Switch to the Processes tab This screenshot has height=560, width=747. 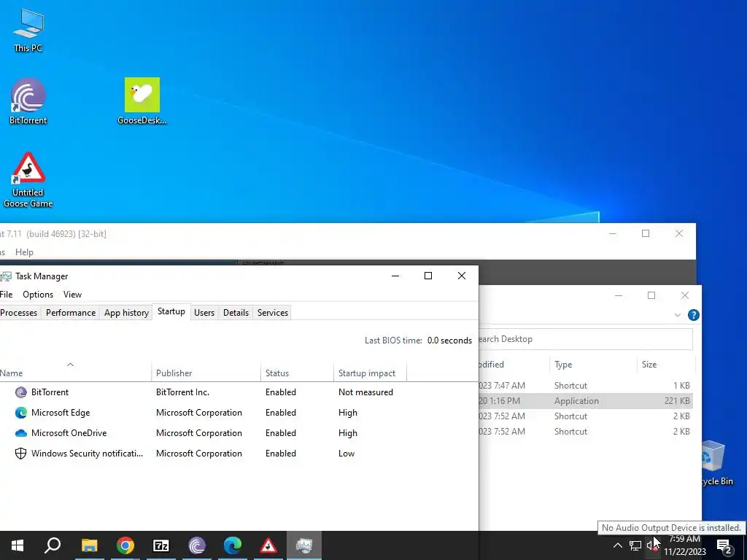point(19,312)
